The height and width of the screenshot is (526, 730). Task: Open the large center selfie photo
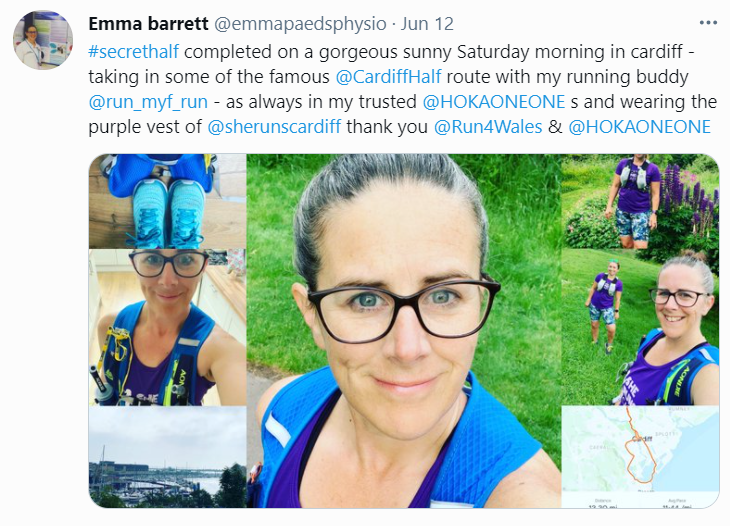coord(404,330)
